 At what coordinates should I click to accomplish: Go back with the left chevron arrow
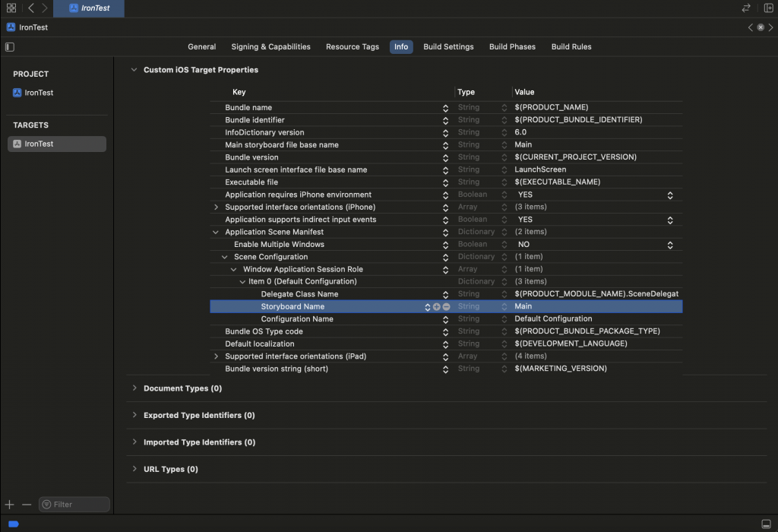coord(30,8)
